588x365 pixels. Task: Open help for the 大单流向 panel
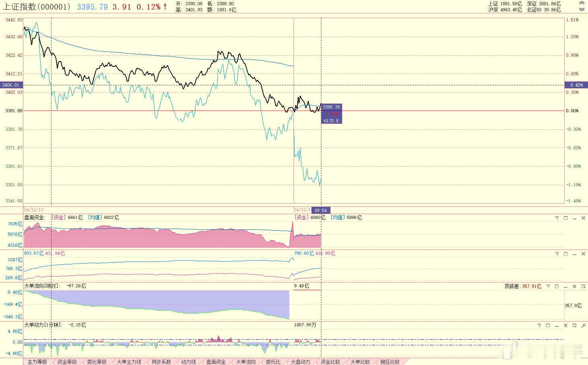click(x=548, y=286)
